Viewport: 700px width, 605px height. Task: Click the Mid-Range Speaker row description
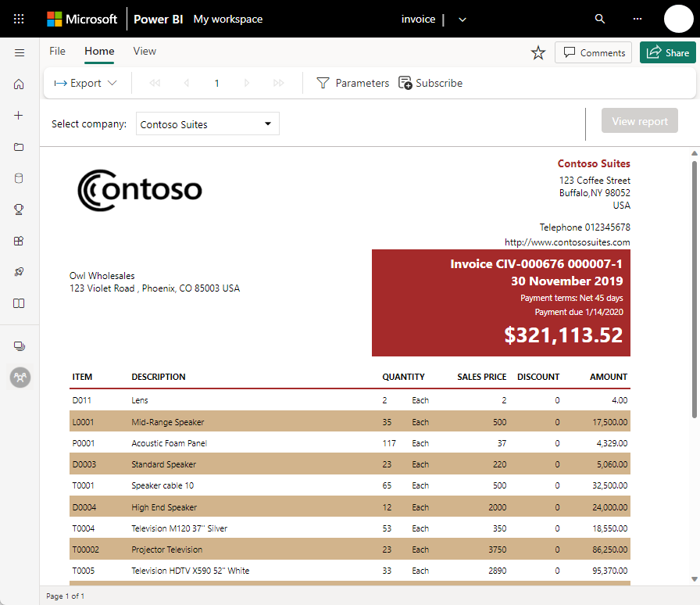[x=168, y=422]
